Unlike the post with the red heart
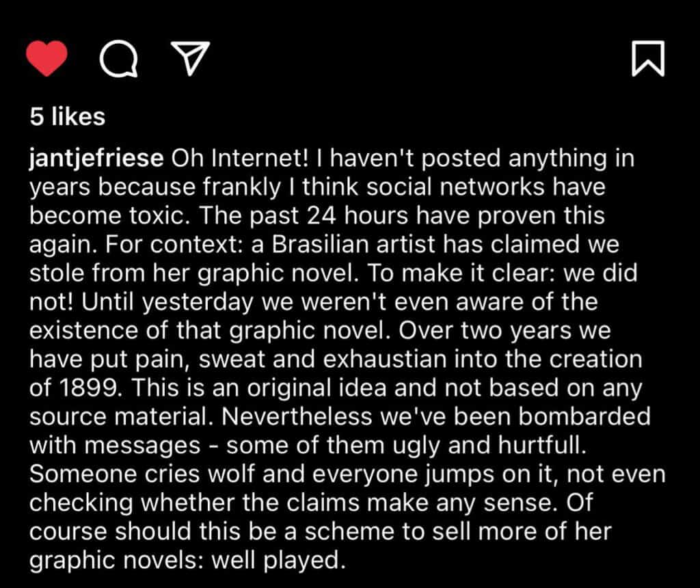 coord(47,58)
